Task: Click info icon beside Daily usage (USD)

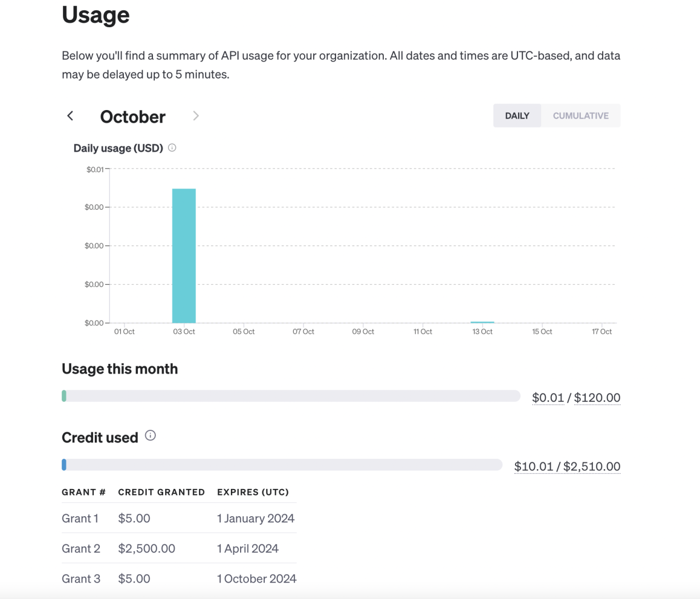Action: coord(172,148)
